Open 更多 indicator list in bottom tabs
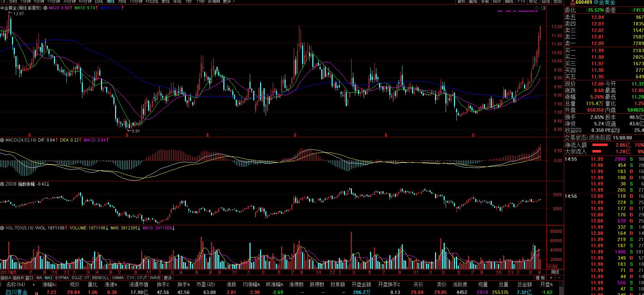This screenshot has height=295, width=644. pyautogui.click(x=168, y=278)
